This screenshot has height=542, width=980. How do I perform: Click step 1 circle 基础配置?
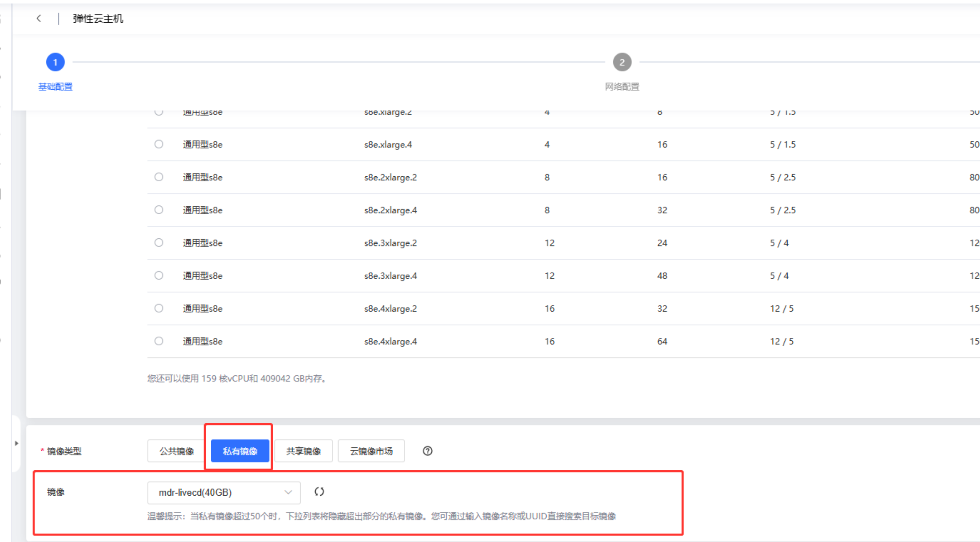pyautogui.click(x=55, y=62)
